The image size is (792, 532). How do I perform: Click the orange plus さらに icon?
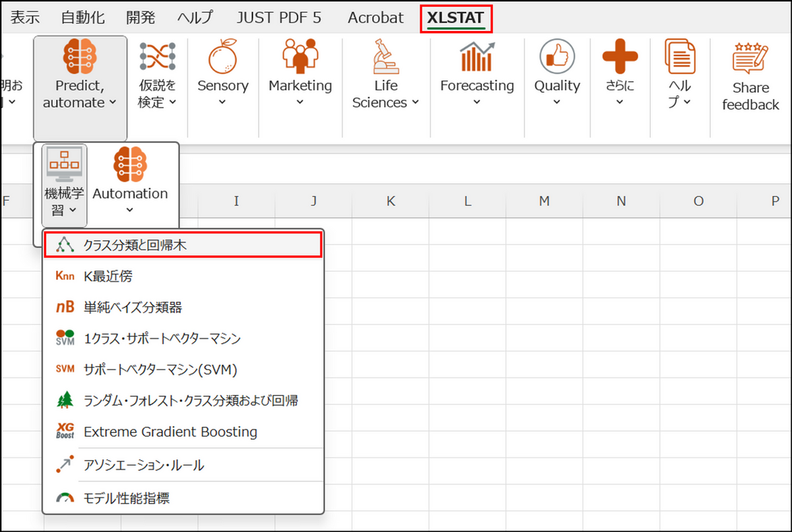click(620, 57)
